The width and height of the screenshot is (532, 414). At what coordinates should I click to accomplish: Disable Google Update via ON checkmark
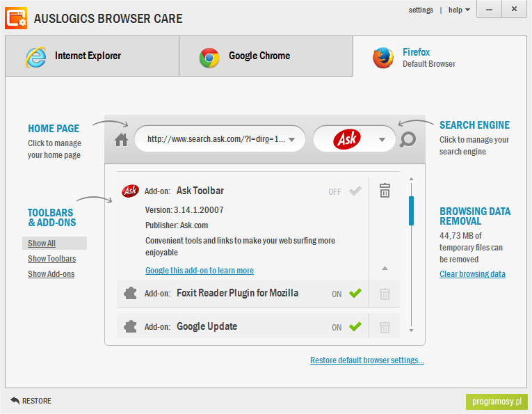pos(355,326)
